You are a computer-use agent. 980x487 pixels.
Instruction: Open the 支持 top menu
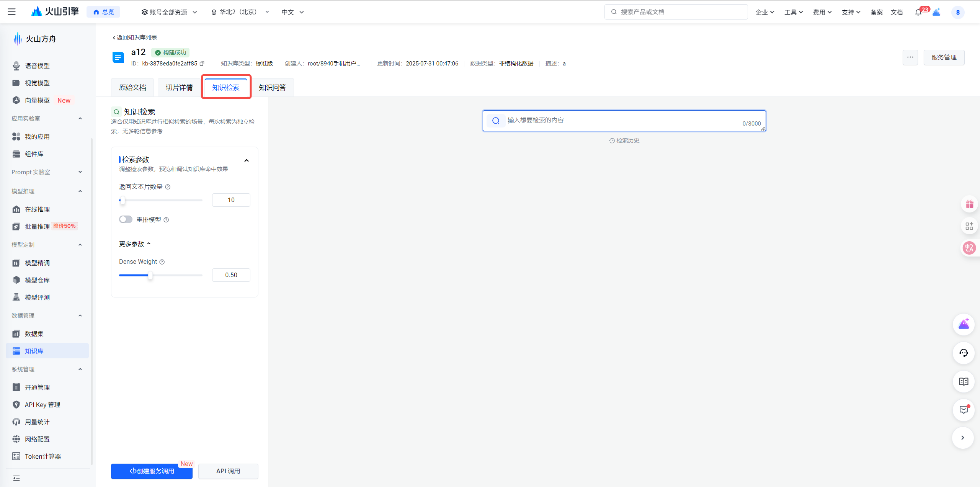(851, 12)
